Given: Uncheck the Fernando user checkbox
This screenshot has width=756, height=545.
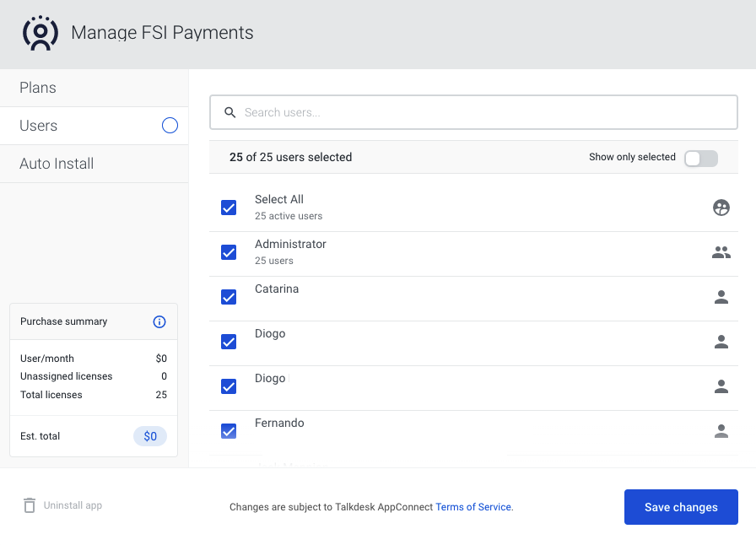Looking at the screenshot, I should tap(229, 431).
